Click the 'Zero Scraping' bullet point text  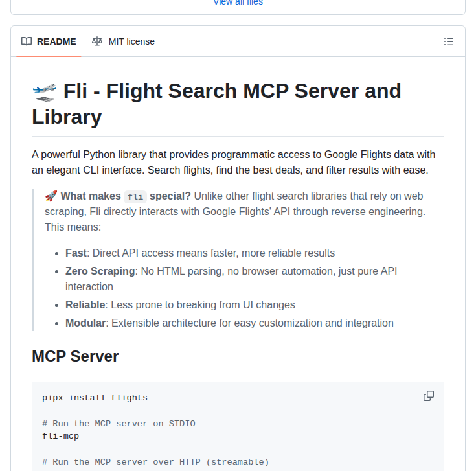(231, 279)
